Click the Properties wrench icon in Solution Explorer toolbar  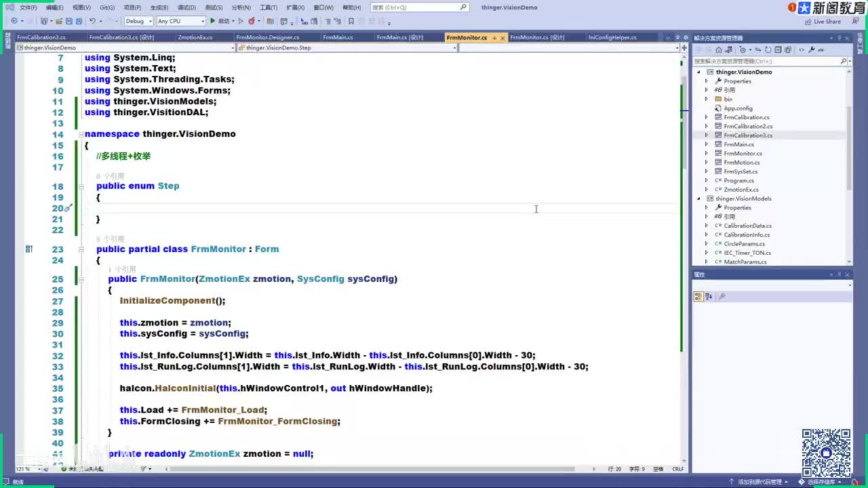tap(812, 50)
